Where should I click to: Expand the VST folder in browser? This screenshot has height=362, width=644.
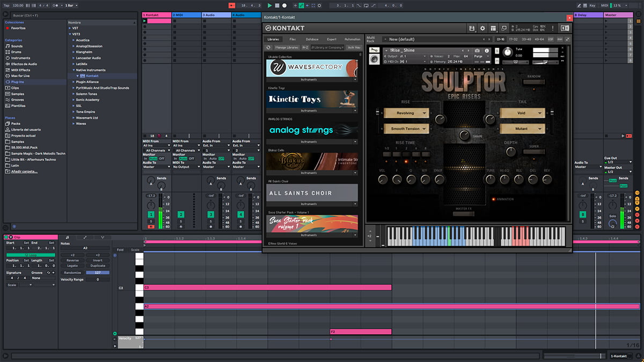coord(70,28)
